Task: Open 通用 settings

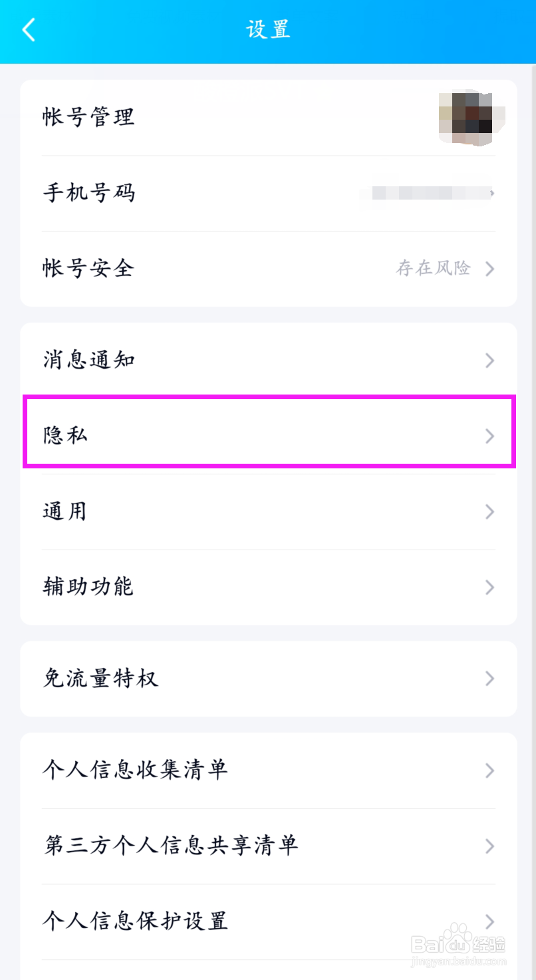Action: click(269, 512)
